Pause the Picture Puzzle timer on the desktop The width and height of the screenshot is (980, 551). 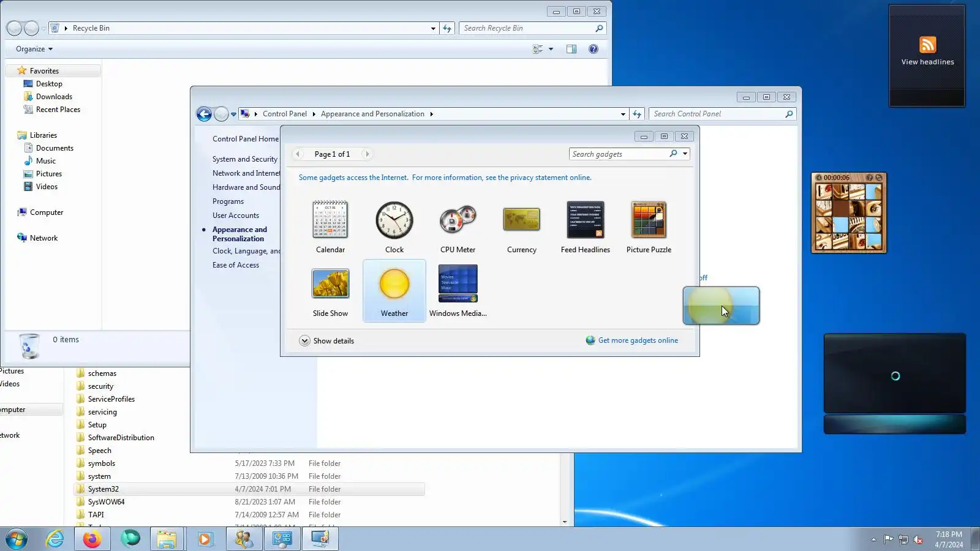tap(819, 178)
